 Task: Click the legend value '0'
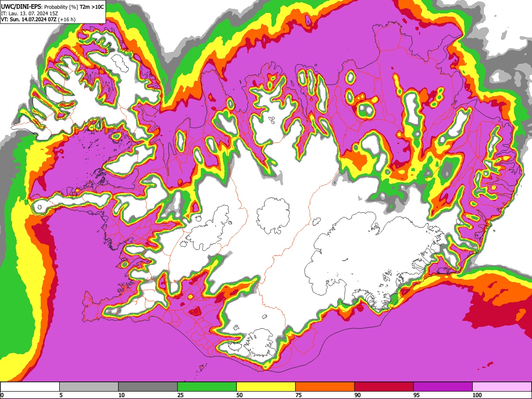click(2, 395)
